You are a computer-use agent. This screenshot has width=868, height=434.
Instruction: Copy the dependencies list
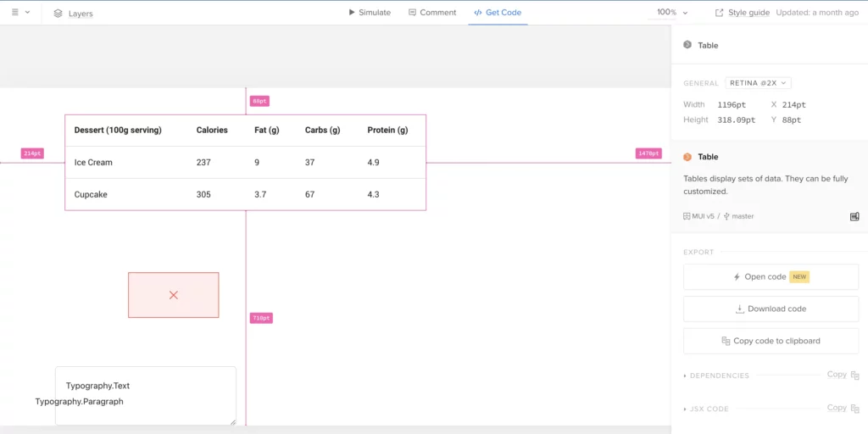[x=843, y=375]
